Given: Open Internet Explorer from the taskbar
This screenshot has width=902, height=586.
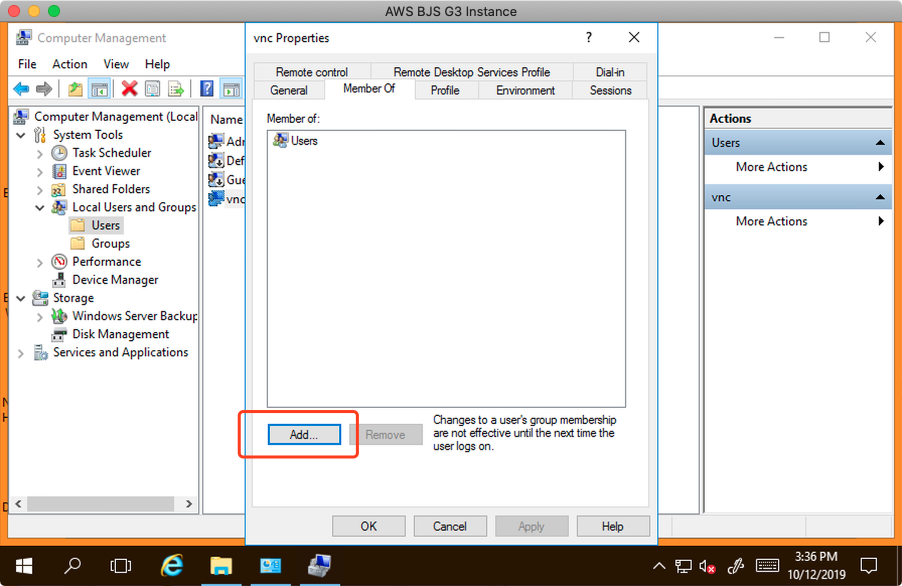Looking at the screenshot, I should coord(172,565).
